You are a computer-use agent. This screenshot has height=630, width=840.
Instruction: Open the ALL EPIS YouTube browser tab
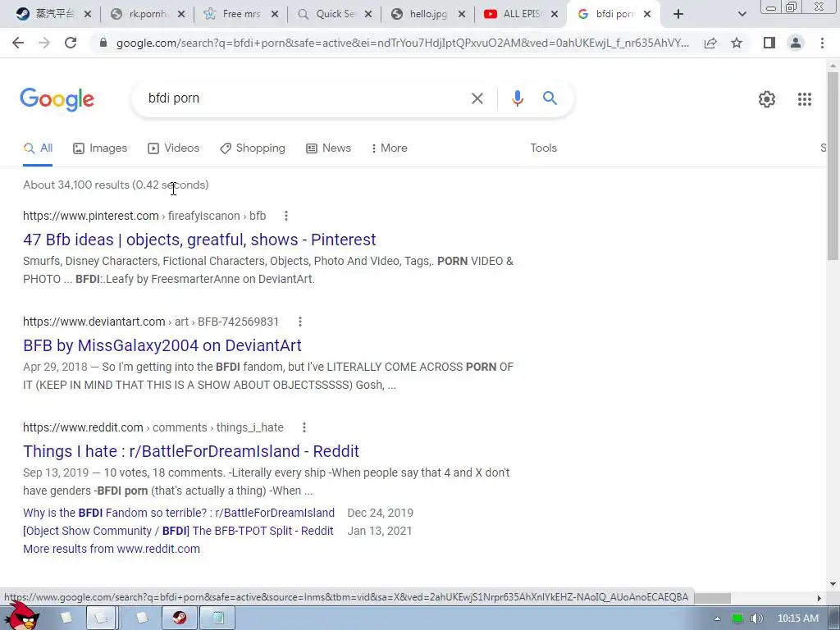click(x=521, y=15)
